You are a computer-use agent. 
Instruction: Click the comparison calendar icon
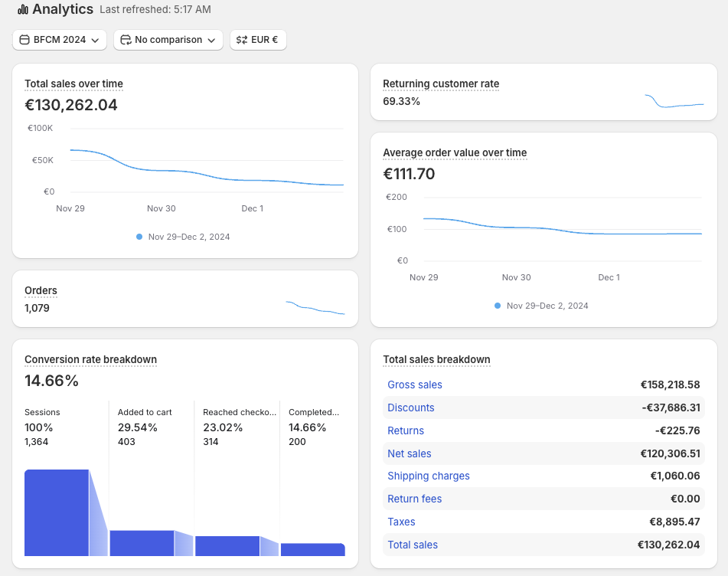pyautogui.click(x=126, y=40)
